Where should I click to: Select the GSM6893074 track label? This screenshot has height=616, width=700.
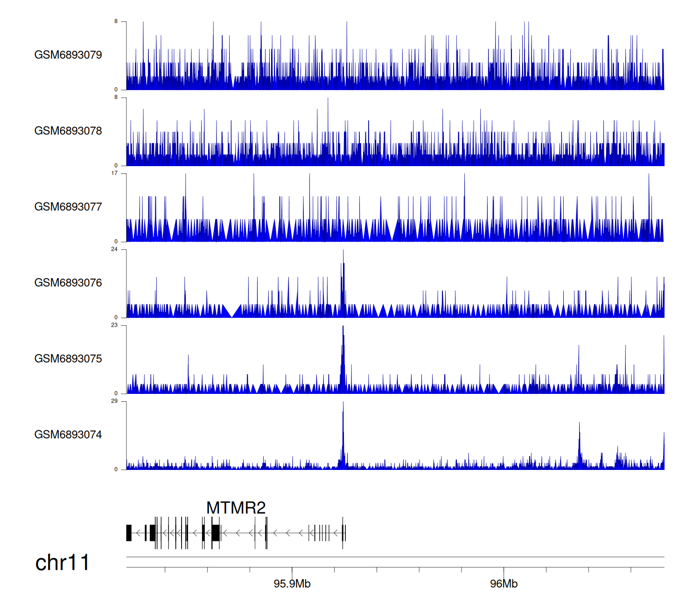click(x=68, y=435)
